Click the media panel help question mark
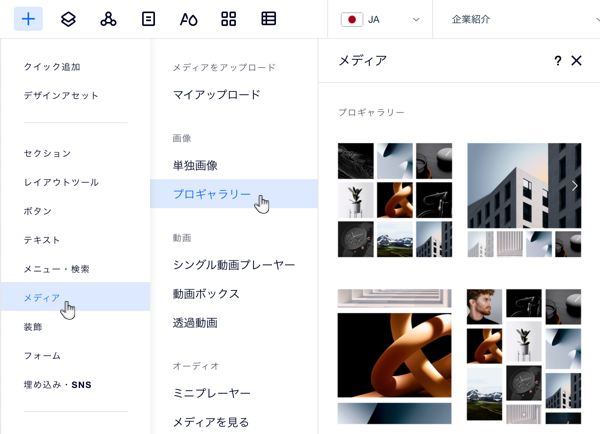The height and width of the screenshot is (434, 600). 558,61
